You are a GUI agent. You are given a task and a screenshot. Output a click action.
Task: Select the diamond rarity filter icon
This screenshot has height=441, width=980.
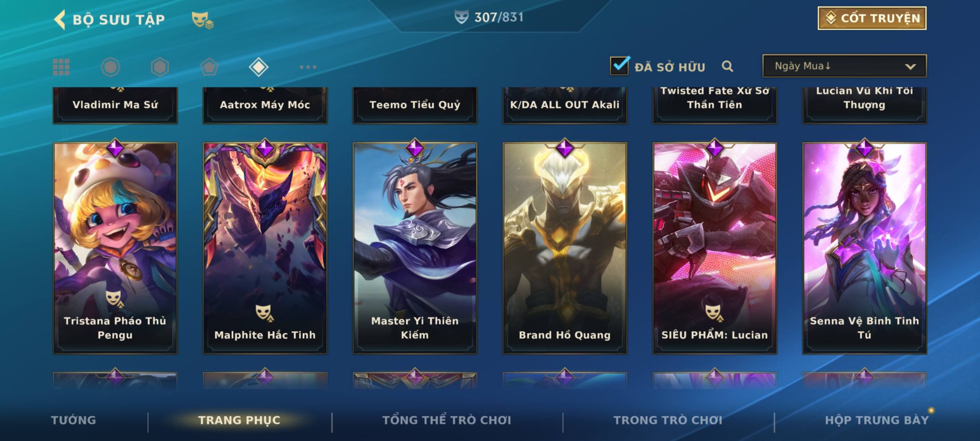point(258,67)
